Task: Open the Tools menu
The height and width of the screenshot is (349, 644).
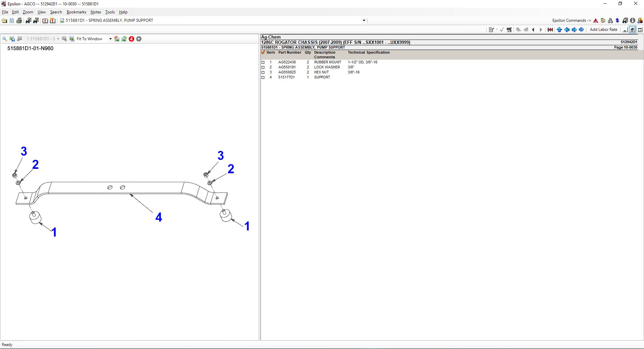Action: pyautogui.click(x=110, y=12)
